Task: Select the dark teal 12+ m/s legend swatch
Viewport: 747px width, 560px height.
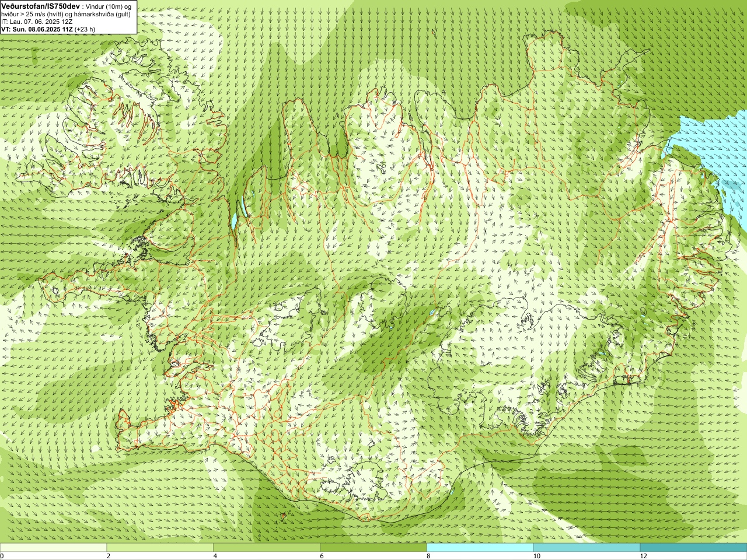Action: pos(693,548)
